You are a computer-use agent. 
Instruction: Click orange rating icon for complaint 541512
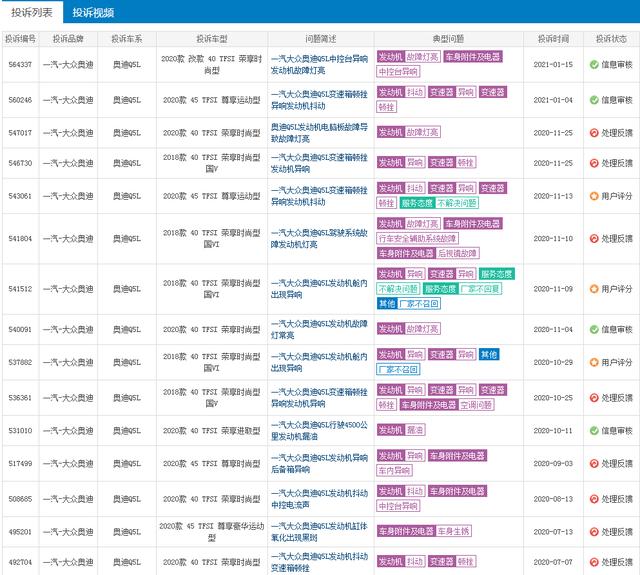[594, 289]
